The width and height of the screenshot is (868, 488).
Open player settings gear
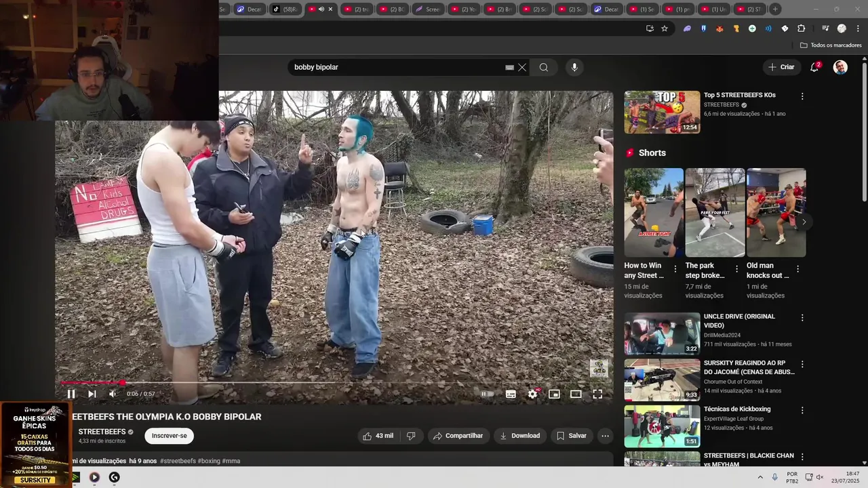[x=533, y=394]
